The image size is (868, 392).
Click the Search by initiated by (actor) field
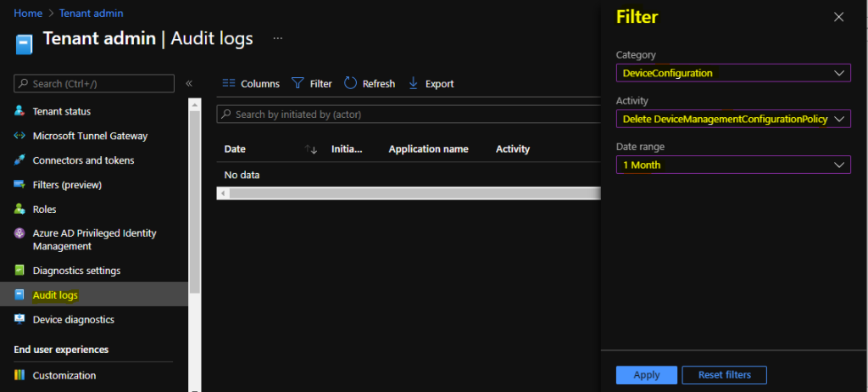[x=409, y=115]
